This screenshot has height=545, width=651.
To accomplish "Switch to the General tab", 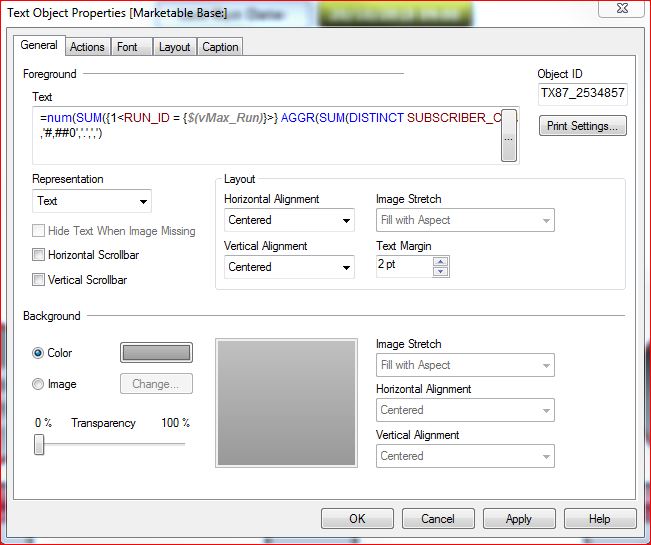I will [x=39, y=45].
